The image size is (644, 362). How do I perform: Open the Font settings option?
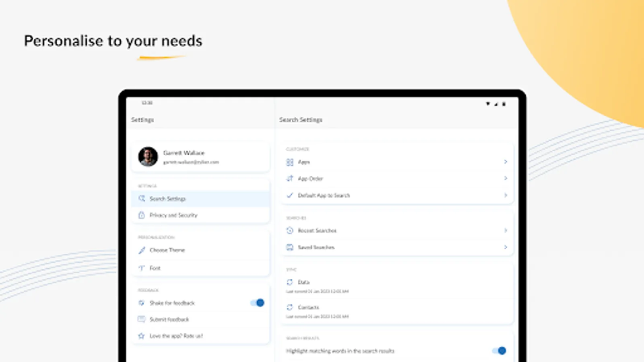point(200,268)
